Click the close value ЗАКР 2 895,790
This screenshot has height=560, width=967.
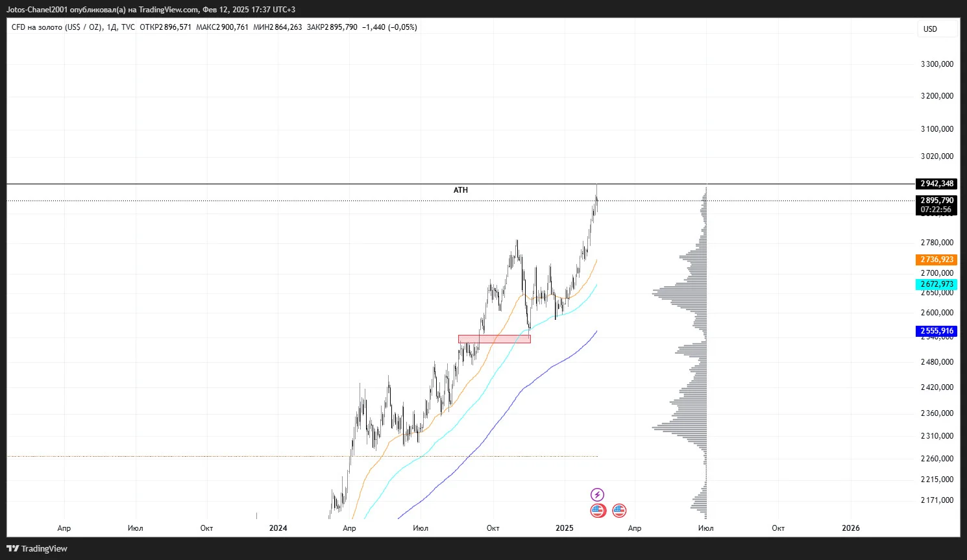pos(332,27)
